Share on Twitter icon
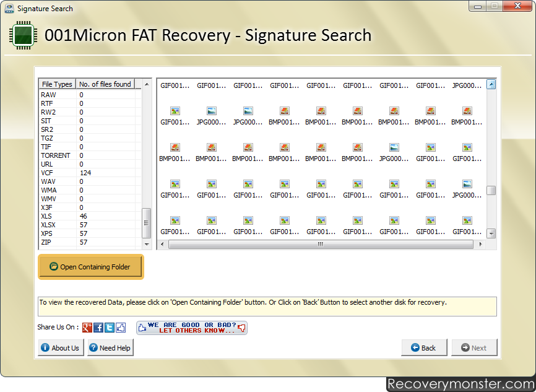The image size is (536, 392). pyautogui.click(x=110, y=328)
